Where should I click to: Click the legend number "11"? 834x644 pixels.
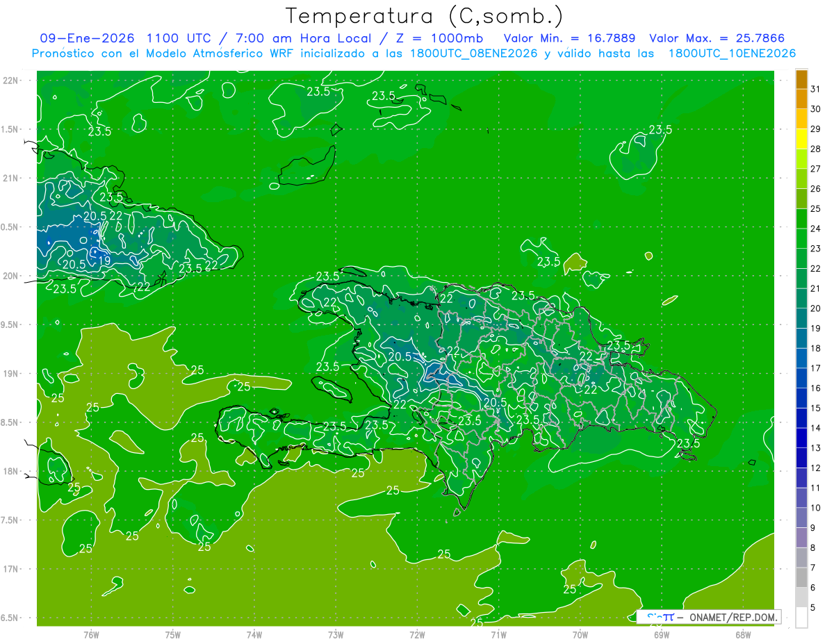click(815, 488)
